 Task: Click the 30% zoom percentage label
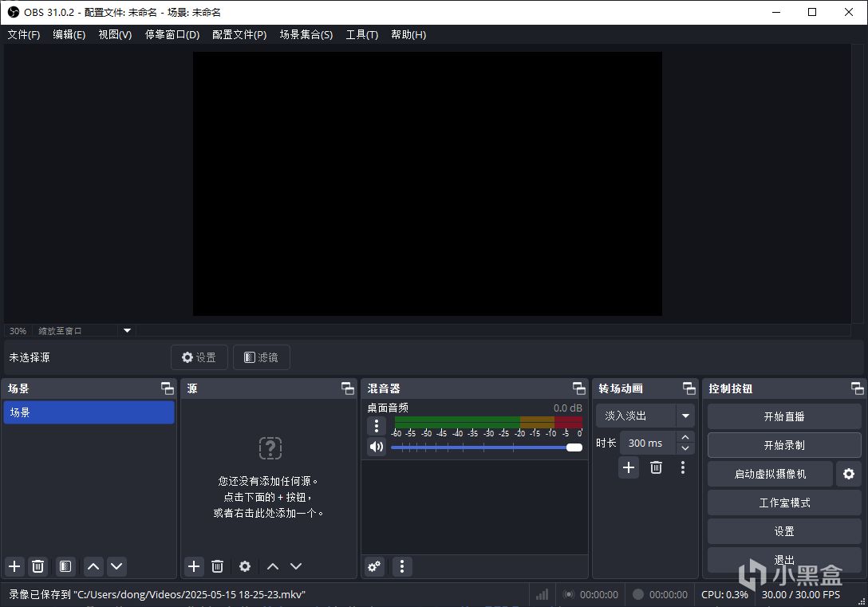click(x=18, y=331)
